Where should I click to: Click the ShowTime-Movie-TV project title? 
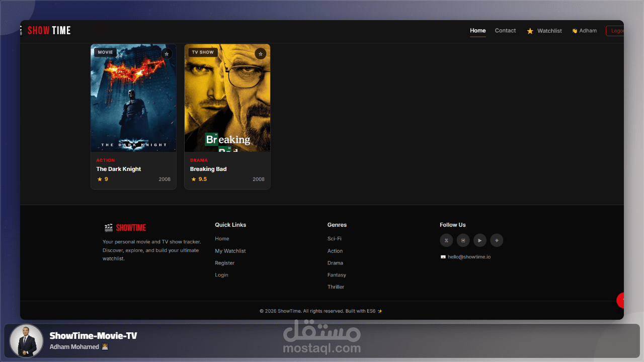[x=93, y=336]
